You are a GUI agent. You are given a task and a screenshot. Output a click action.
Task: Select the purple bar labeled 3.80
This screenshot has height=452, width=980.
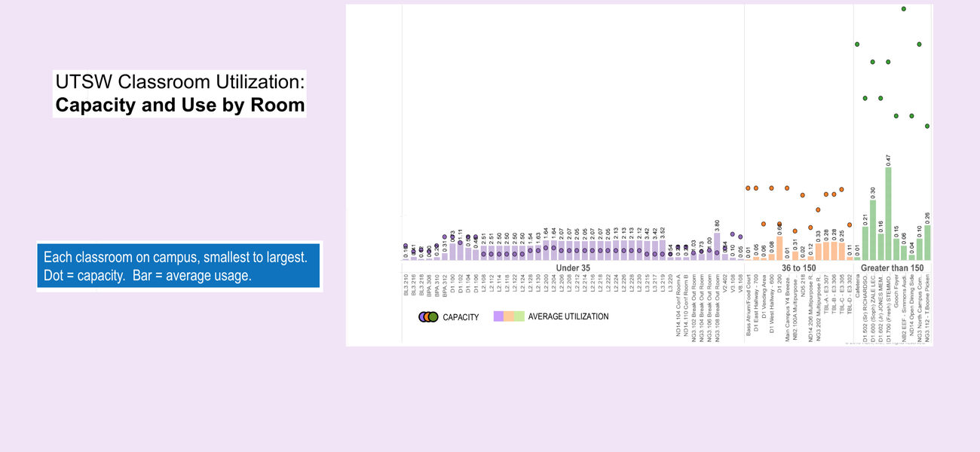717,246
